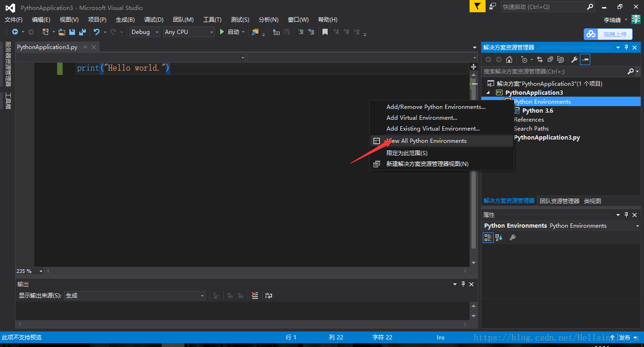The height and width of the screenshot is (347, 644).
Task: Click the Open File folder icon
Action: point(62,32)
